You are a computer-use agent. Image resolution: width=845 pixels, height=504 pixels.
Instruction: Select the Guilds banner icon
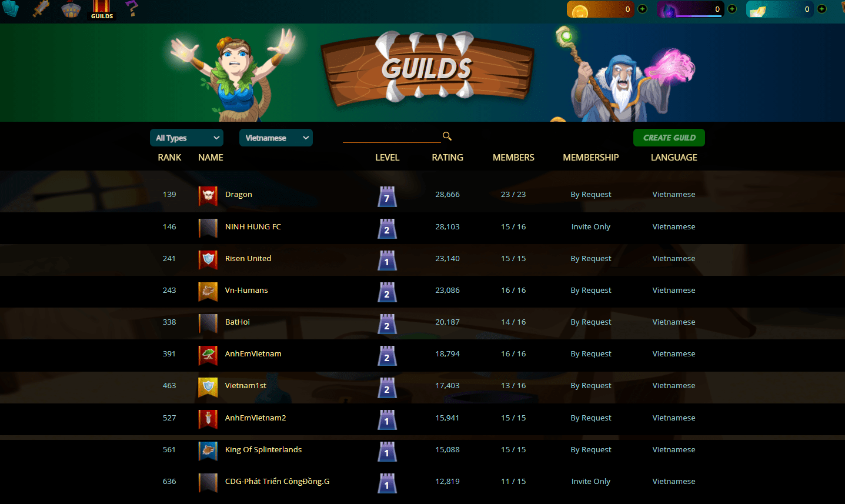point(102,9)
